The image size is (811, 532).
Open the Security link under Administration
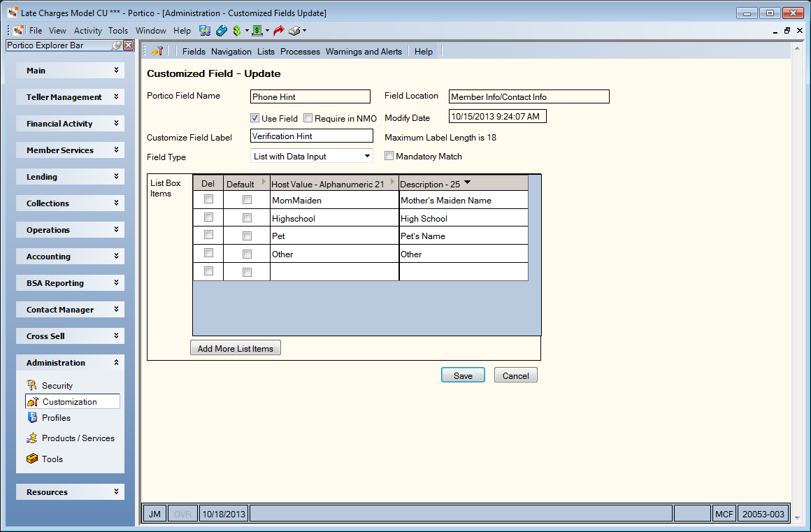pos(57,385)
